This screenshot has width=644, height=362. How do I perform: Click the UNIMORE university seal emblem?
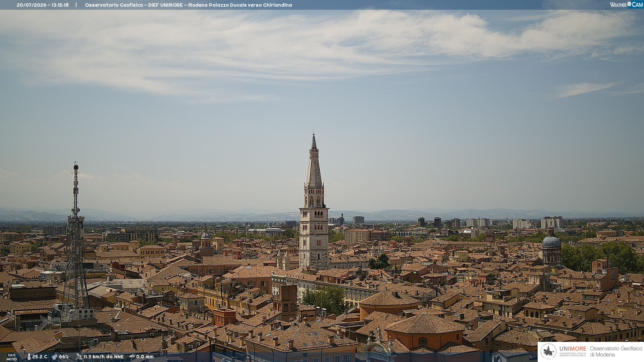[548, 351]
